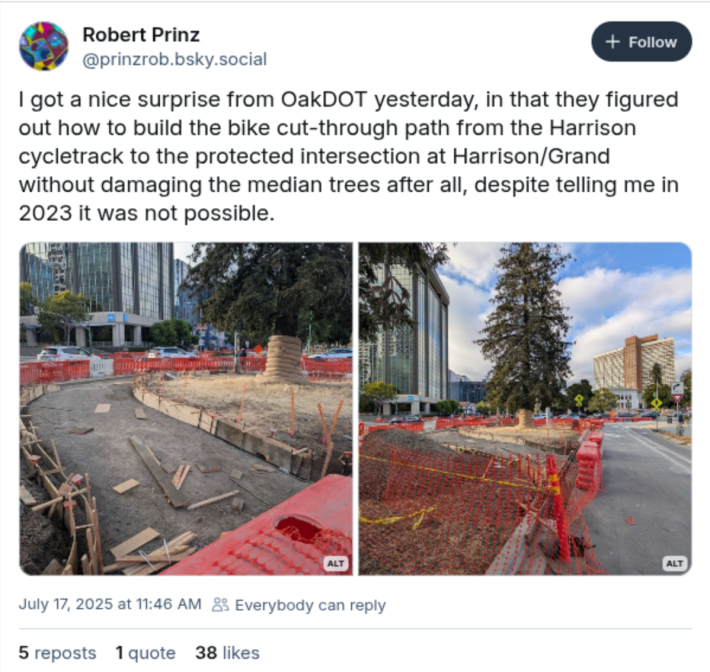Open the right redwood tree photo
710x672 pixels.
pyautogui.click(x=525, y=408)
